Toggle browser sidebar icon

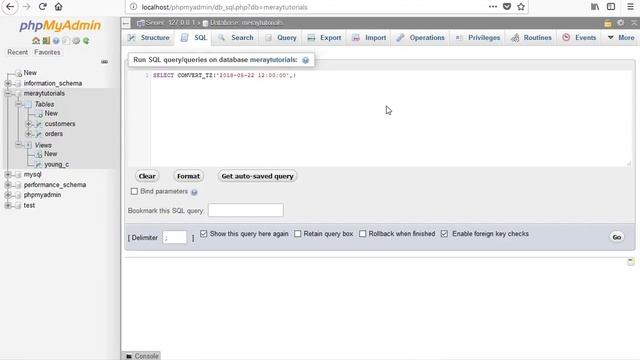pos(611,7)
